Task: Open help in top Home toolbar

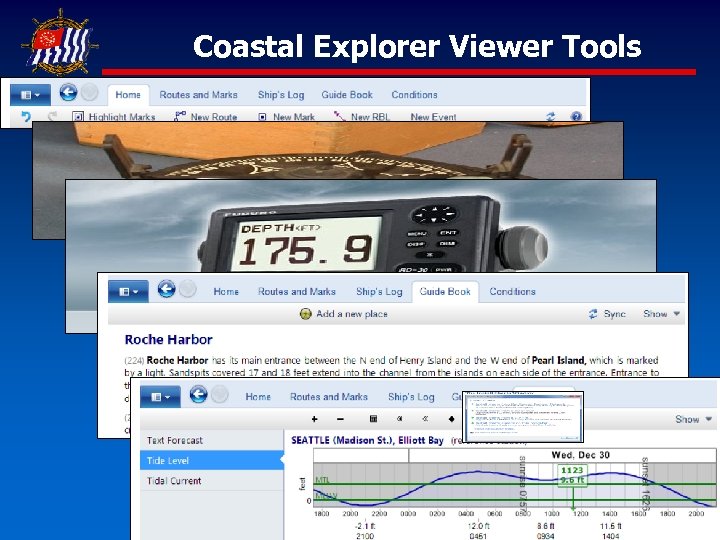Action: coord(576,116)
